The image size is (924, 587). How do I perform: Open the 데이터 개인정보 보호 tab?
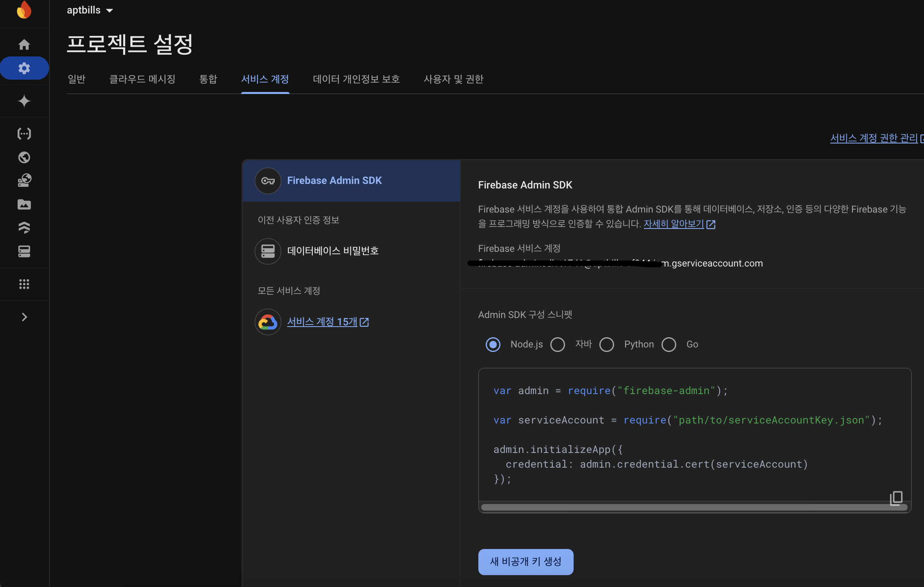pyautogui.click(x=356, y=79)
